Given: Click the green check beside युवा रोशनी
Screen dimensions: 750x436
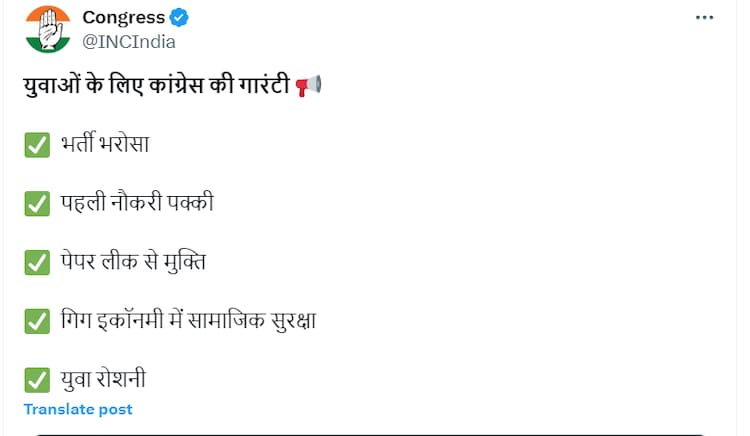Looking at the screenshot, I should (37, 381).
